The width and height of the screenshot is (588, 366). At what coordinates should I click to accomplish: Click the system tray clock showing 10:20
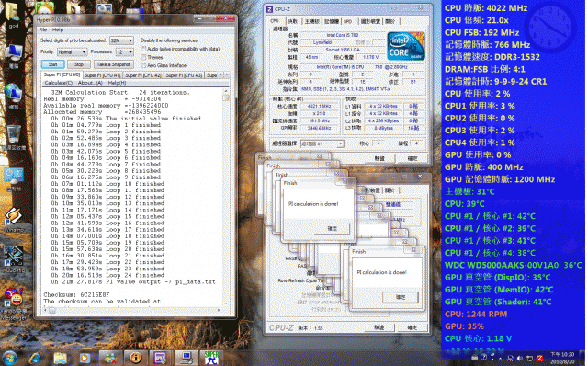[562, 358]
